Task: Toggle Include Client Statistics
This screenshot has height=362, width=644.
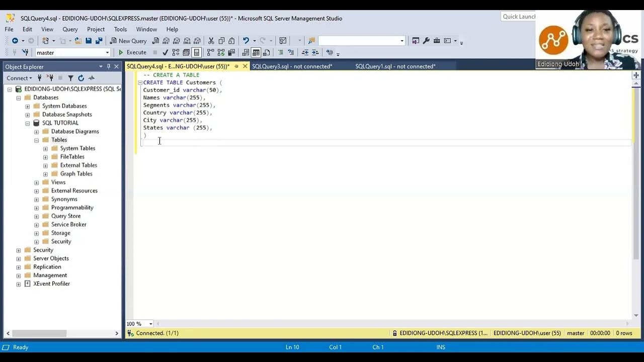Action: tap(231, 52)
